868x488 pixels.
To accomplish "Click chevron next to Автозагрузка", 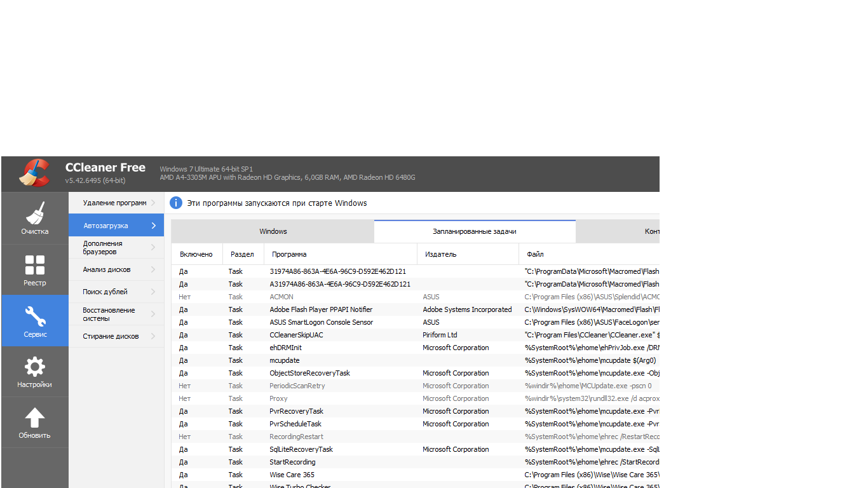I will pos(153,225).
